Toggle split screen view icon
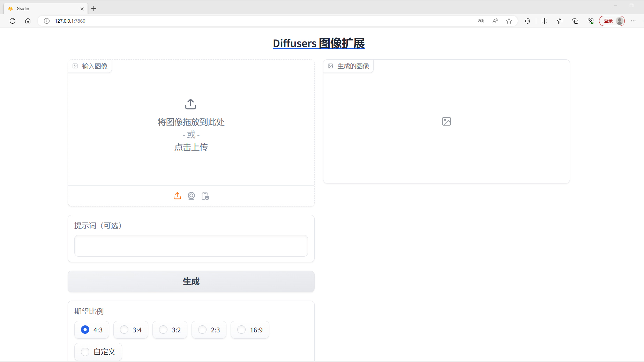Image resolution: width=644 pixels, height=362 pixels. (544, 21)
